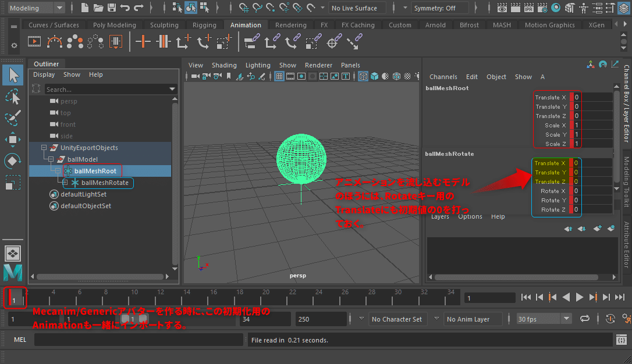Toggle the textured display icon
632x364 pixels.
[407, 76]
